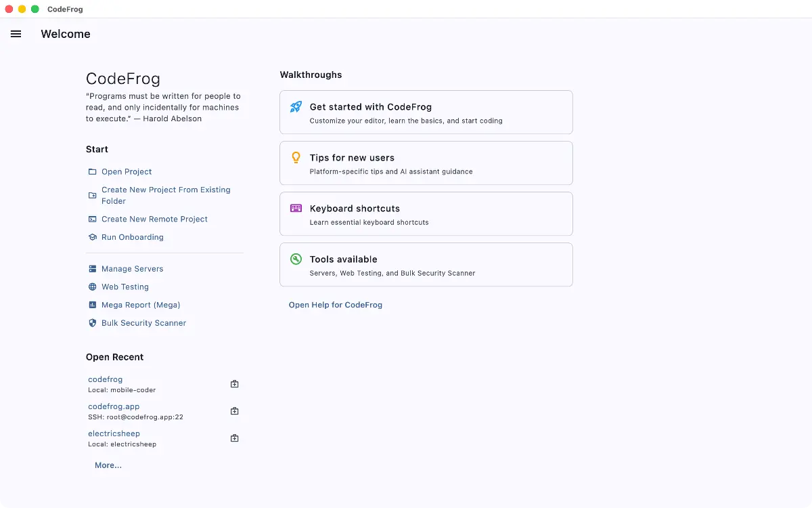Click the shield icon for Bulk Security Scanner
Image resolution: width=812 pixels, height=508 pixels.
coord(93,323)
